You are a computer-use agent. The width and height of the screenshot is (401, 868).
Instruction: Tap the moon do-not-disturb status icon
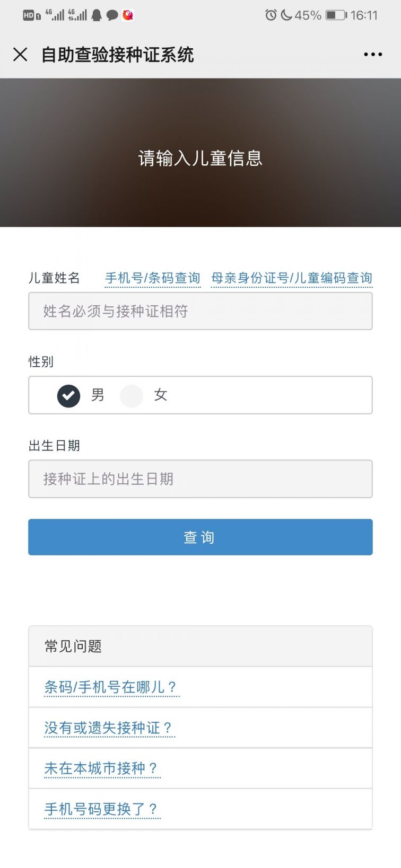pyautogui.click(x=286, y=15)
